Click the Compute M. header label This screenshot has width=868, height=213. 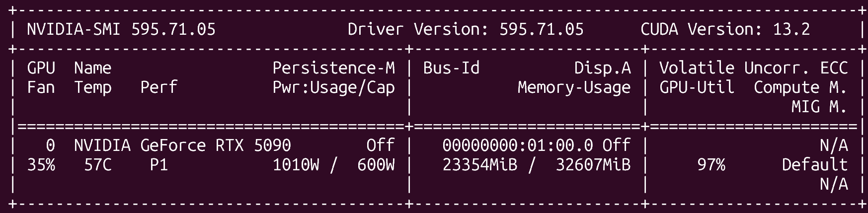coord(800,87)
